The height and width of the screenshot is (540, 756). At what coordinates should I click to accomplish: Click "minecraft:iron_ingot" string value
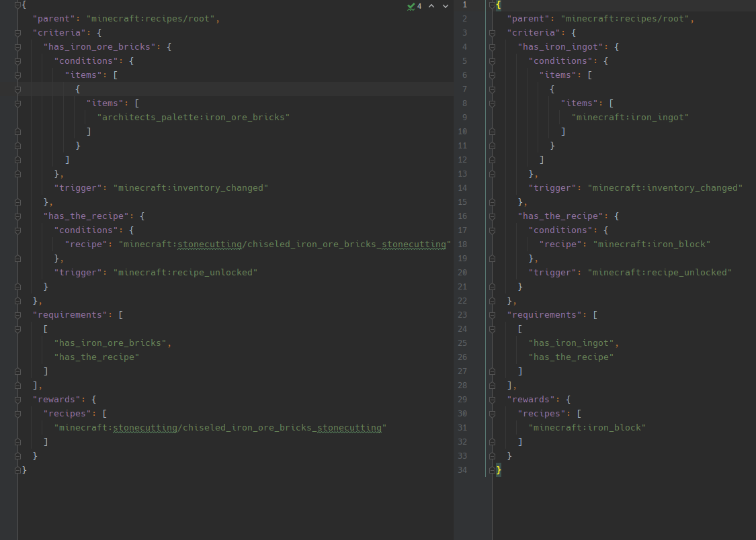point(630,118)
